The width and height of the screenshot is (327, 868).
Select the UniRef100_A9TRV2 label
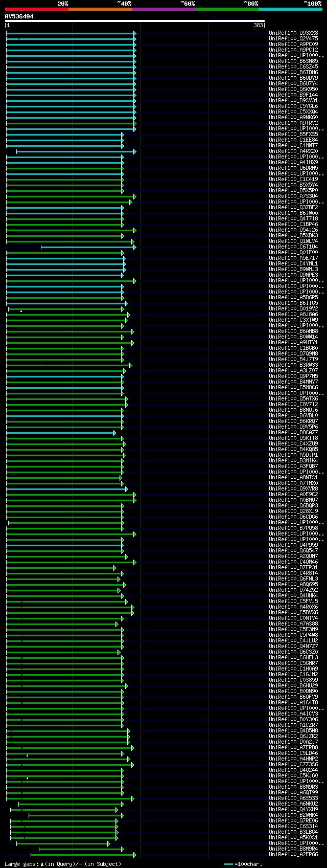click(x=293, y=123)
